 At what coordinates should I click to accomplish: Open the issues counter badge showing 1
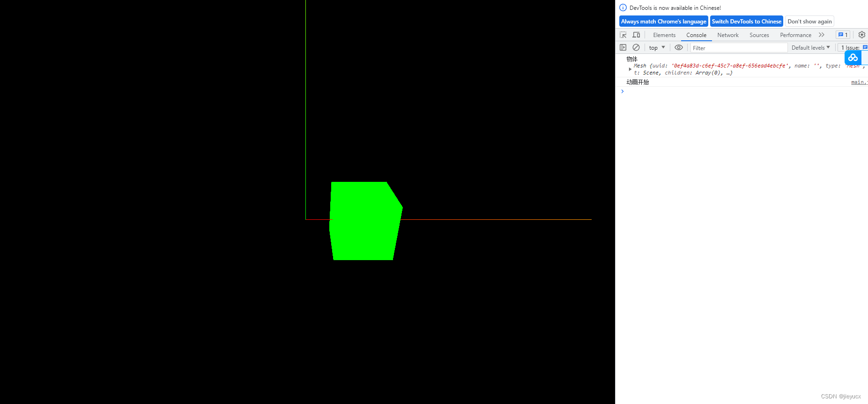843,35
